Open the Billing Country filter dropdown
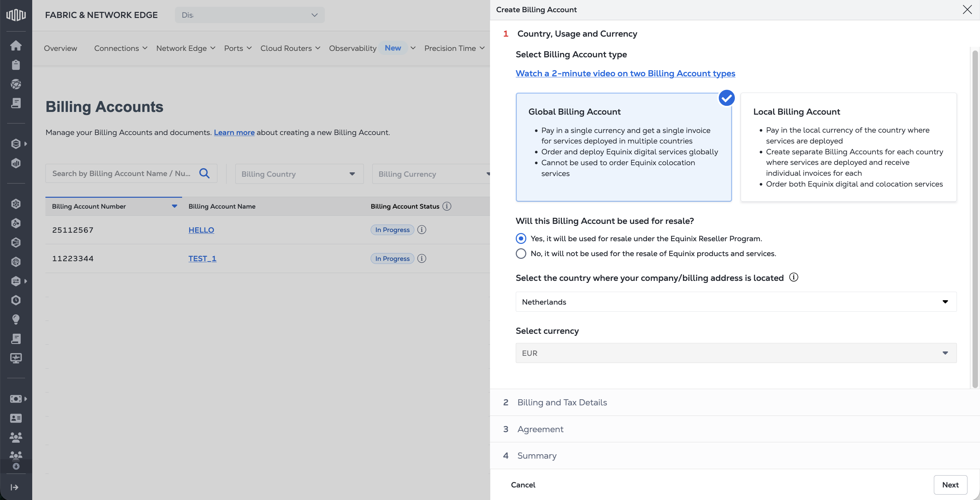The width and height of the screenshot is (980, 500). (299, 174)
